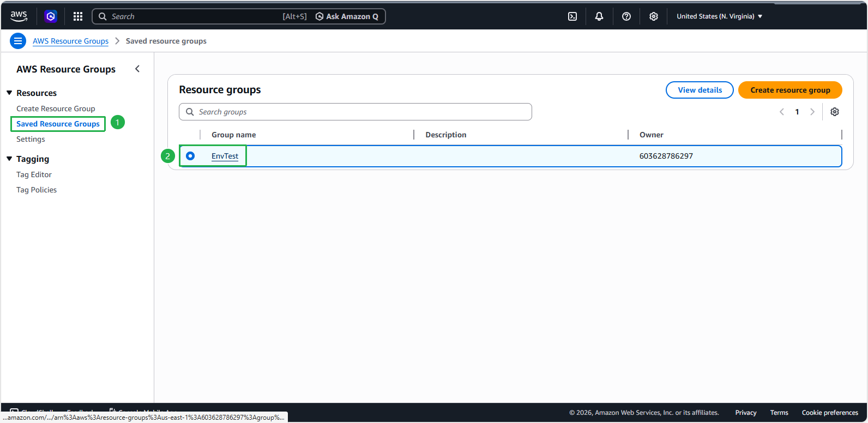868x423 pixels.
Task: Open the United States (N. Virginia) region dropdown
Action: point(720,16)
